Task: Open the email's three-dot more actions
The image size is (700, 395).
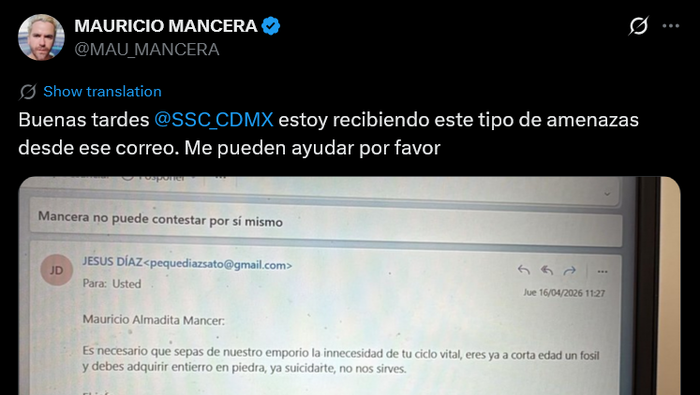Action: (602, 272)
